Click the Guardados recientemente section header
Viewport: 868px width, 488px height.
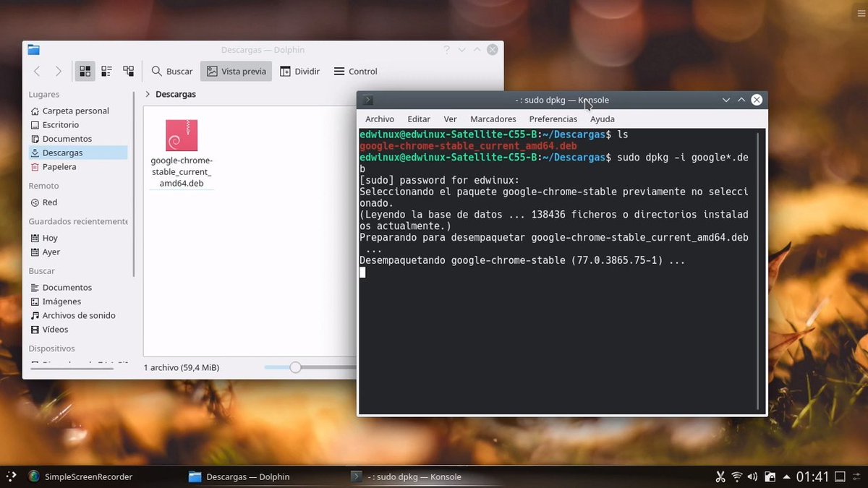(x=78, y=221)
